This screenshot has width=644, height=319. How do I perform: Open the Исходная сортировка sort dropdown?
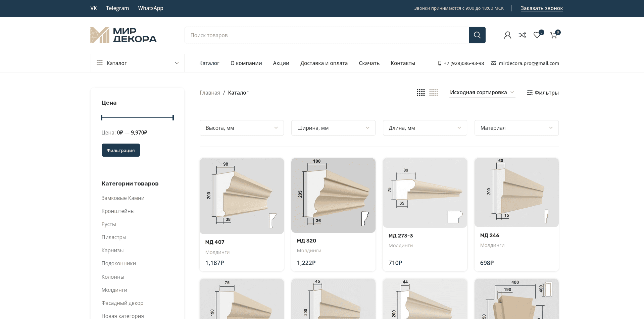click(482, 92)
